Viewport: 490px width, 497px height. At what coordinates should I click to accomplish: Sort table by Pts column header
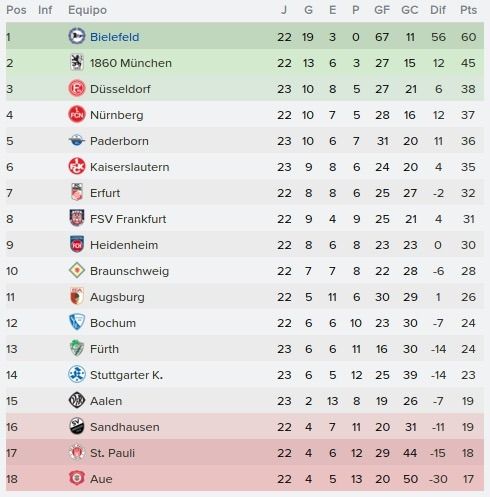pyautogui.click(x=468, y=10)
